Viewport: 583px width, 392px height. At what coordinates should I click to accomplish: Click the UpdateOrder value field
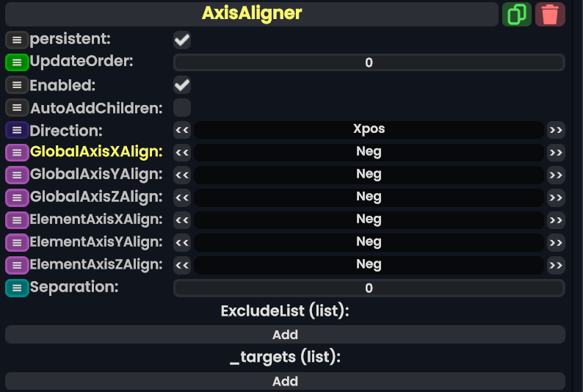coord(369,62)
